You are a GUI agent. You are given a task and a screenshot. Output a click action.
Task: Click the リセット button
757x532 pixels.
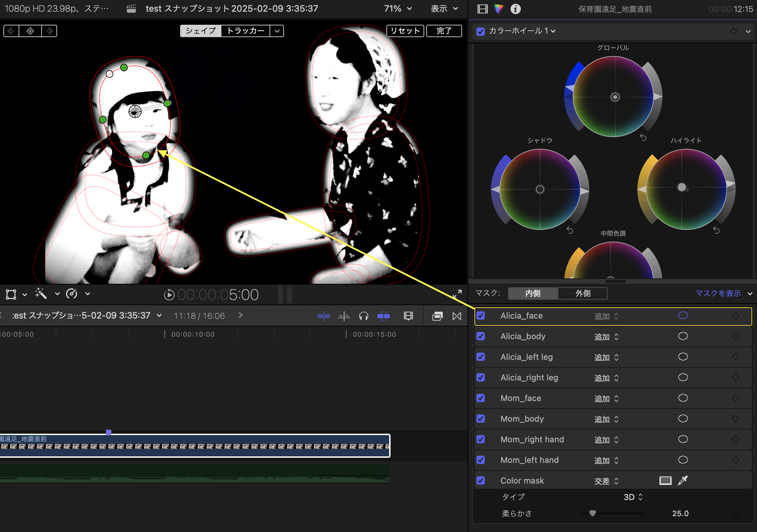click(x=405, y=31)
